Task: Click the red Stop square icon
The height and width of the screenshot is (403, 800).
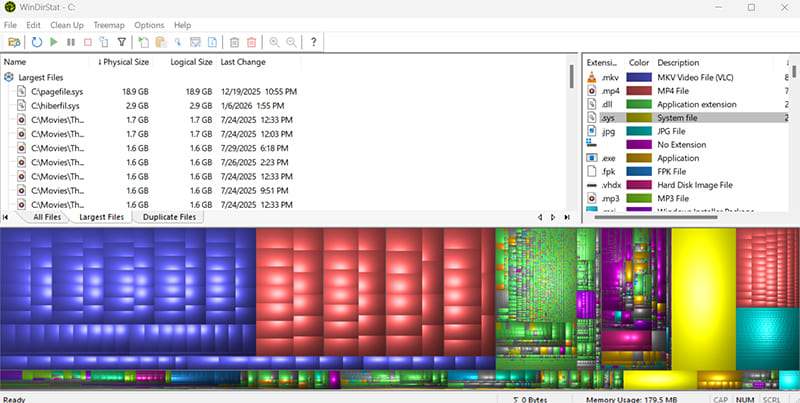Action: pyautogui.click(x=88, y=42)
